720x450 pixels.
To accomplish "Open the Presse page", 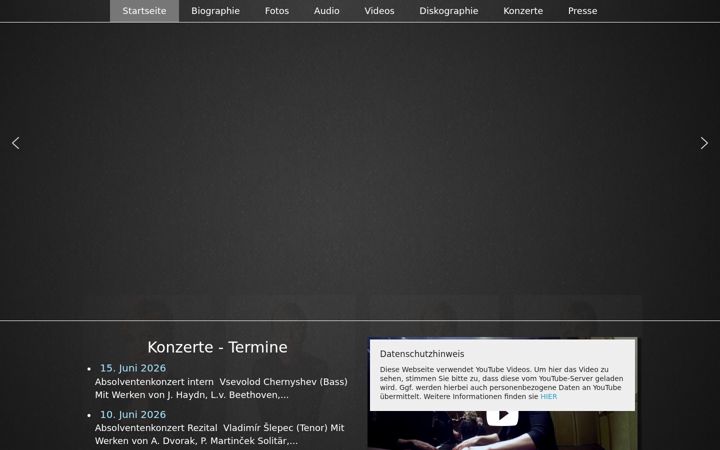I will point(582,11).
